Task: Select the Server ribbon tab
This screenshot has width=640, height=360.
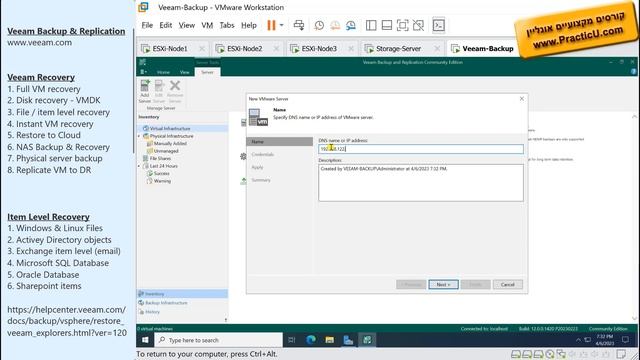Action: pyautogui.click(x=207, y=72)
